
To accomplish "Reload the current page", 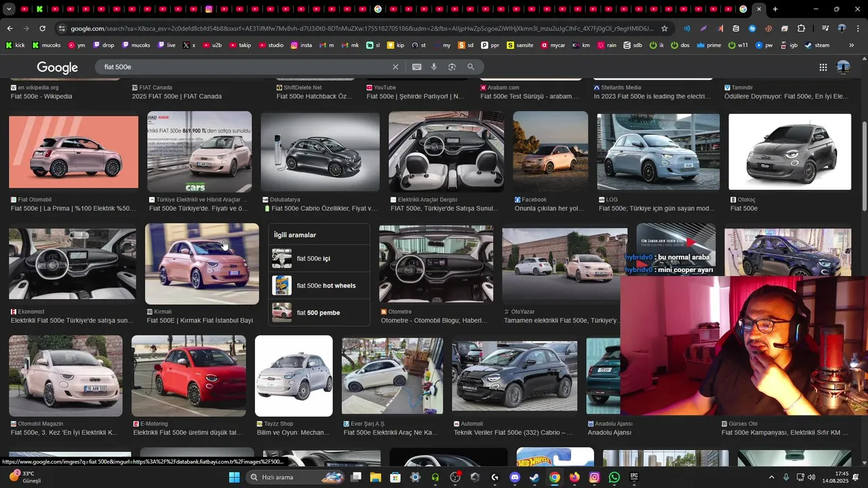I will tap(42, 28).
